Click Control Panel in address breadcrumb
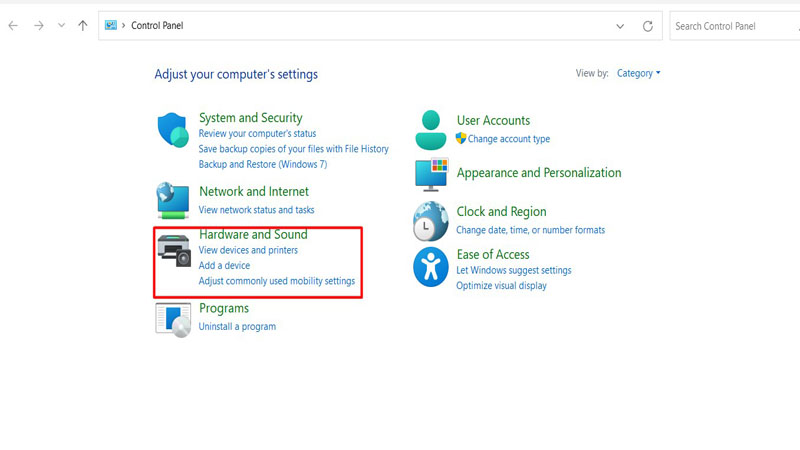The height and width of the screenshot is (450, 800). click(x=157, y=26)
